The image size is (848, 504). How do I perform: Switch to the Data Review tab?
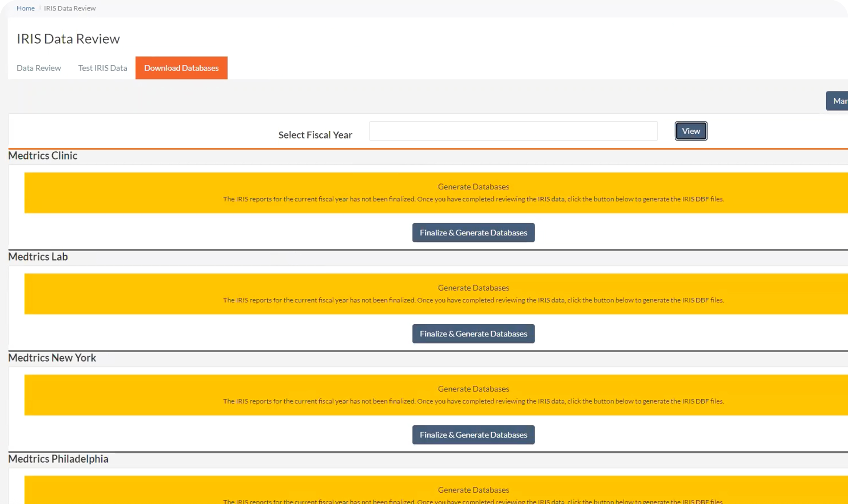click(x=39, y=68)
